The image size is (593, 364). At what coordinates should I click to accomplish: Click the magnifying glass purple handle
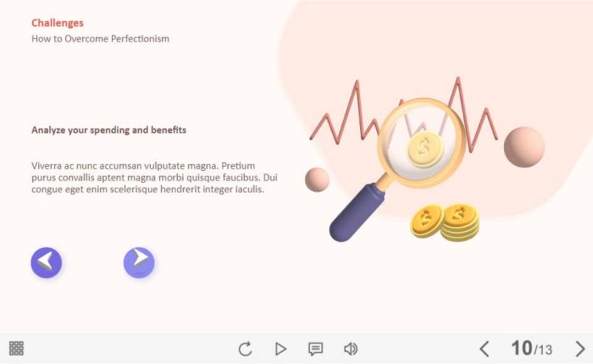357,212
